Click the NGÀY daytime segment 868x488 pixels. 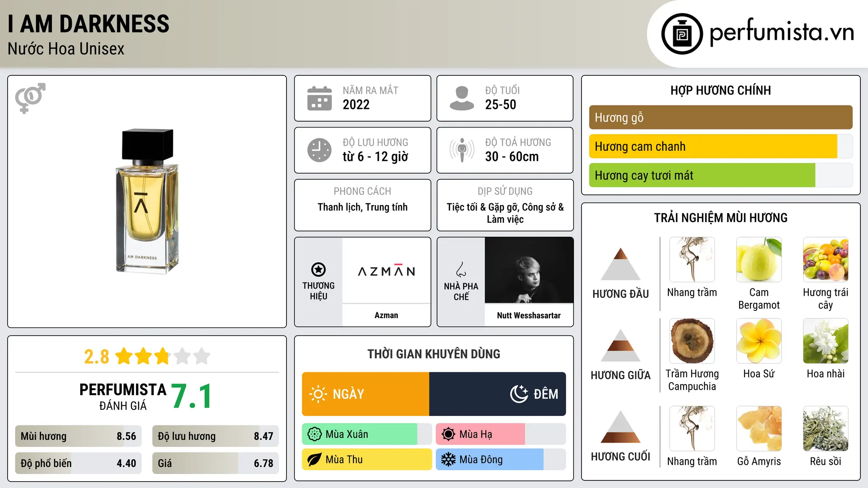click(366, 394)
